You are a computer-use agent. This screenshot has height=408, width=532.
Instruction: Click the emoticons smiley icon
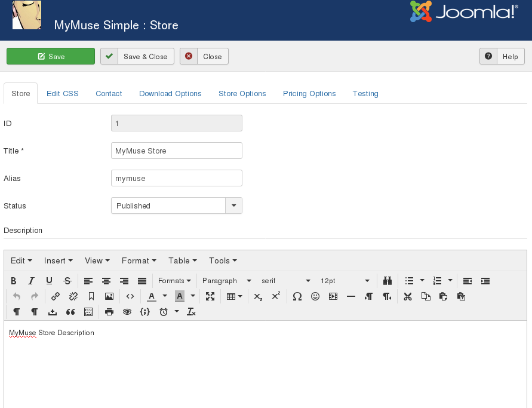[315, 296]
